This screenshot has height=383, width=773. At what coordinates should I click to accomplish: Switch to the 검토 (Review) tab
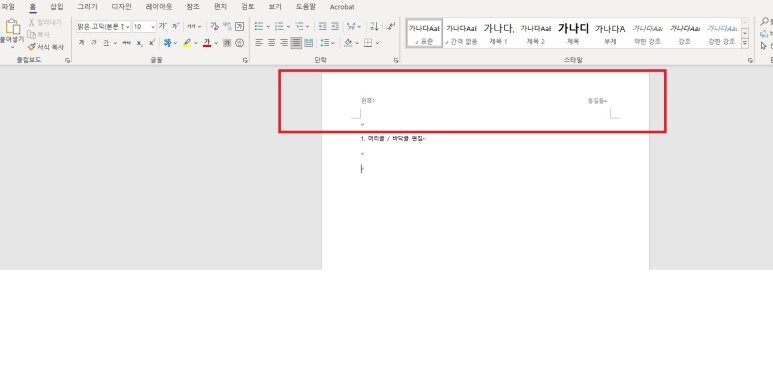(x=248, y=7)
